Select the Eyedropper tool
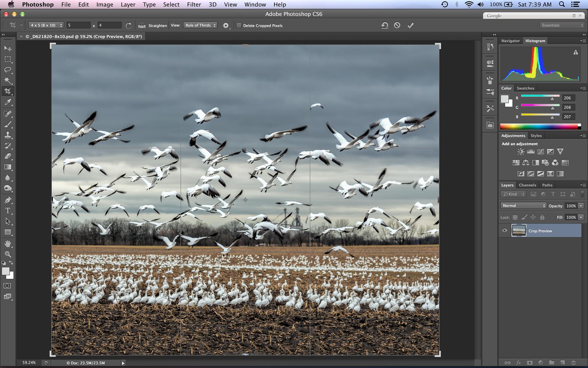 pyautogui.click(x=8, y=102)
